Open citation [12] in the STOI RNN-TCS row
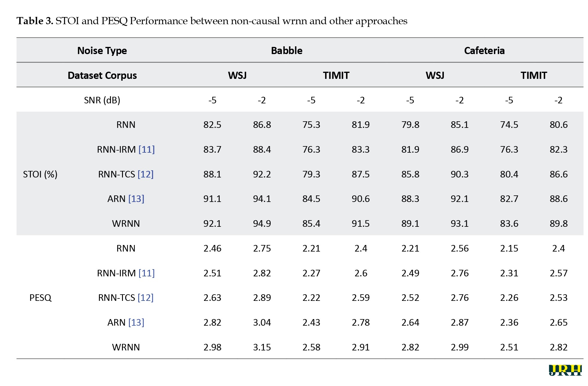 click(145, 174)
